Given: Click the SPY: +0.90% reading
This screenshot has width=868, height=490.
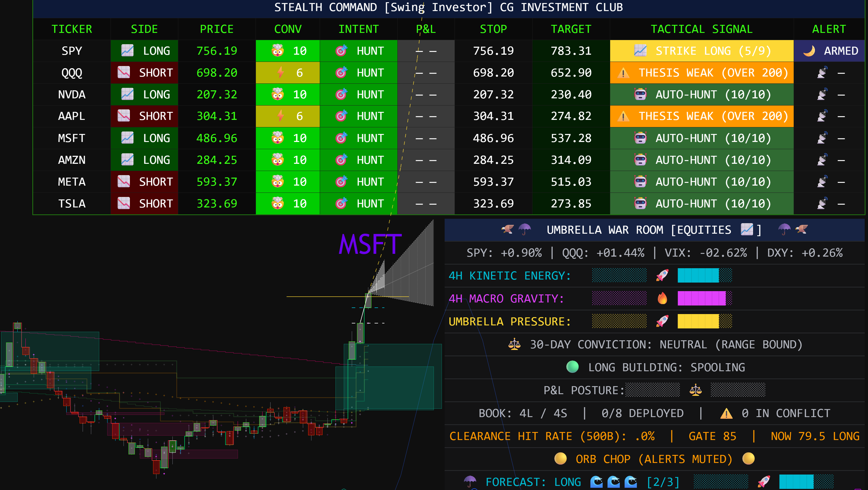Looking at the screenshot, I should [504, 252].
